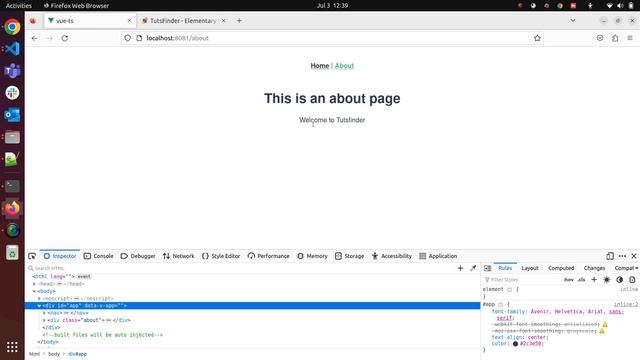Open the Storage tab
Viewport: 640px width, 360px height.
tap(349, 256)
